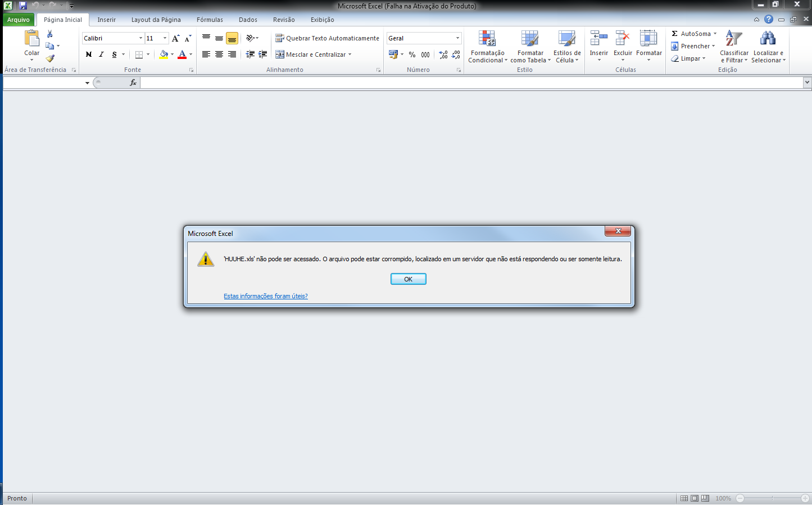Click the Name Box input field
812x505 pixels.
[43, 83]
